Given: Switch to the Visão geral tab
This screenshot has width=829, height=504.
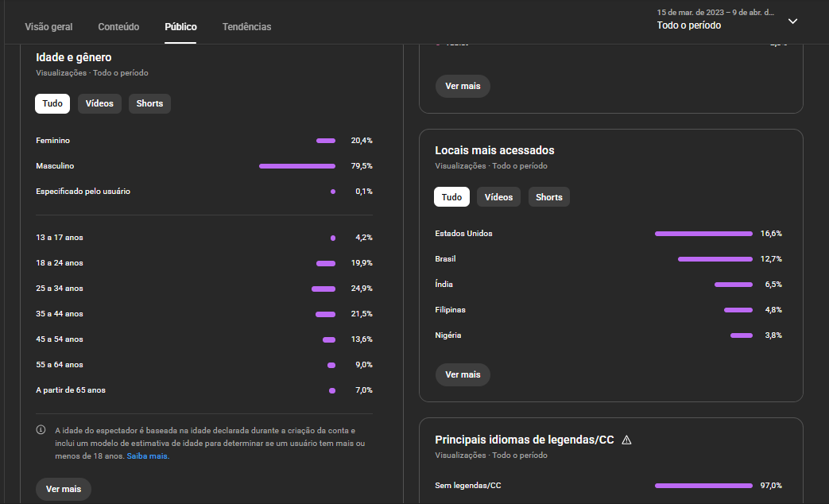Looking at the screenshot, I should coord(48,27).
